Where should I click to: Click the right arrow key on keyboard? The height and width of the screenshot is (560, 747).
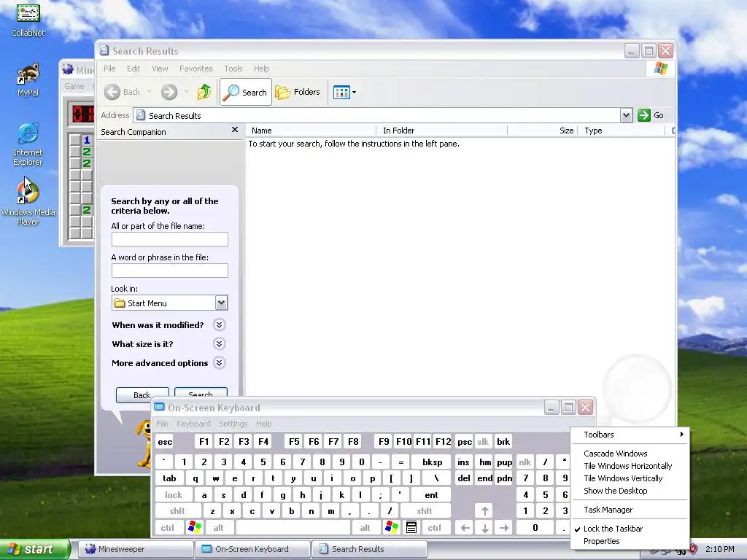pos(504,528)
